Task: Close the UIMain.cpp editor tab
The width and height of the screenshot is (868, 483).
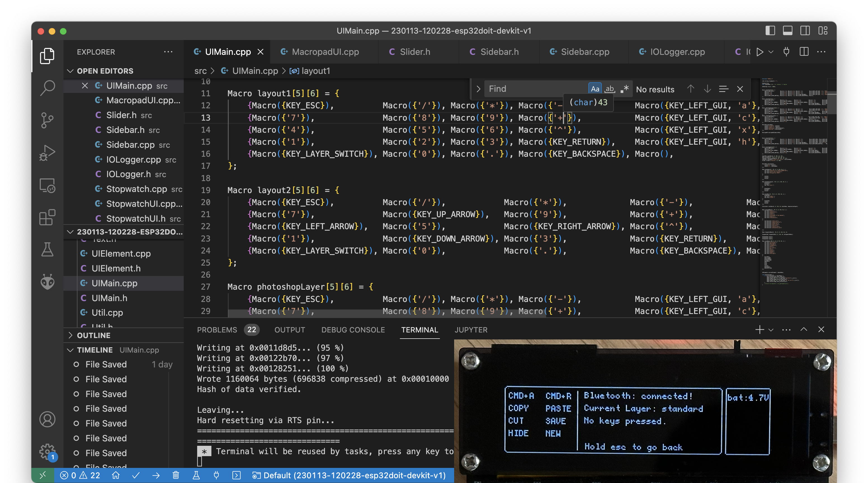Action: coord(260,52)
